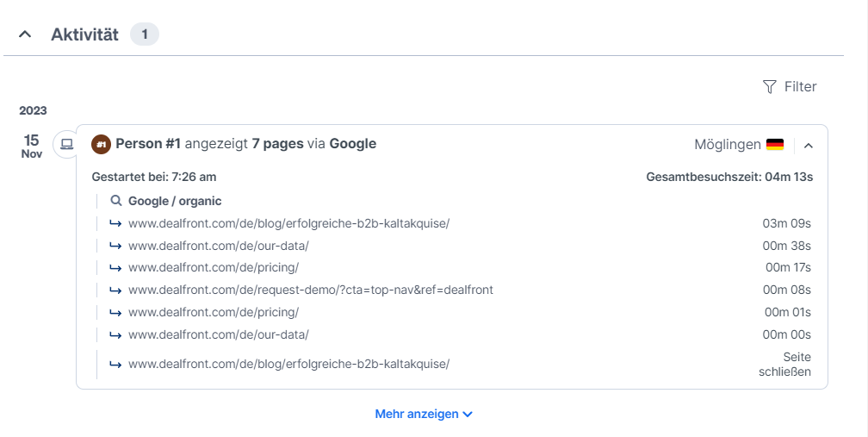Click arrow icon beside request-demo URL
Viewport: 868px width, 437px height.
click(115, 290)
